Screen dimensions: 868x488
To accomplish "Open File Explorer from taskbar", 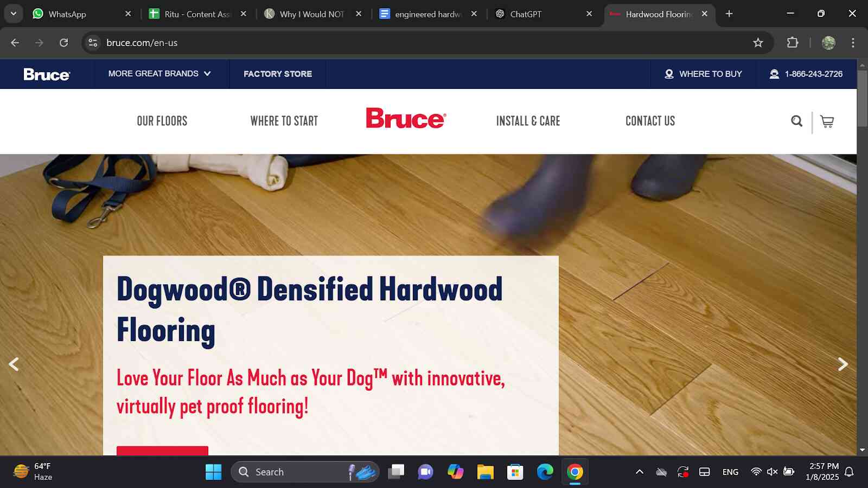I will (485, 472).
